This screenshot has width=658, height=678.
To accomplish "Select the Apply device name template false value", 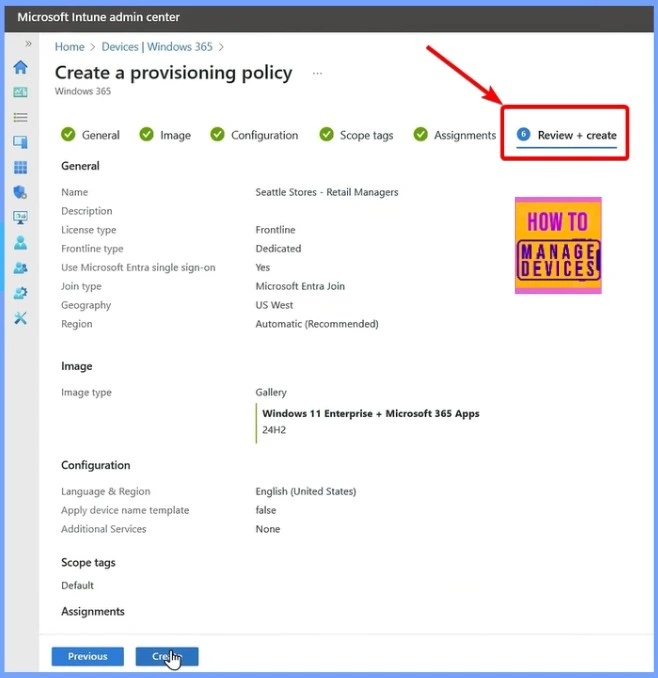I will point(266,510).
